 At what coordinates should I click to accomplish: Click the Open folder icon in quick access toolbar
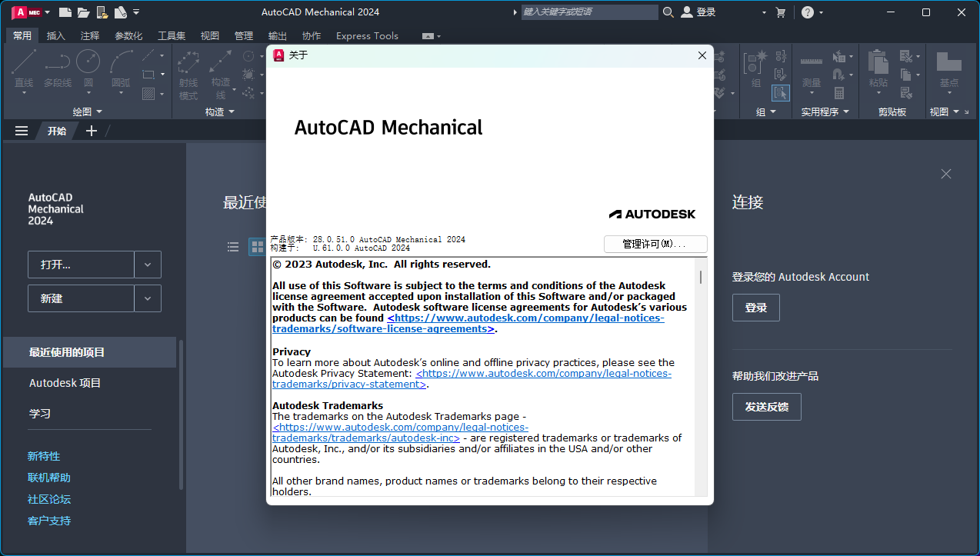[83, 12]
